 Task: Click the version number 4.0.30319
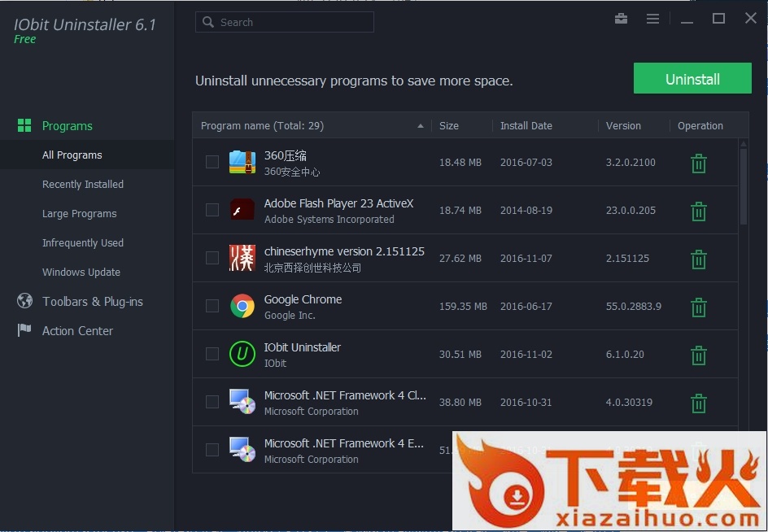(x=630, y=403)
